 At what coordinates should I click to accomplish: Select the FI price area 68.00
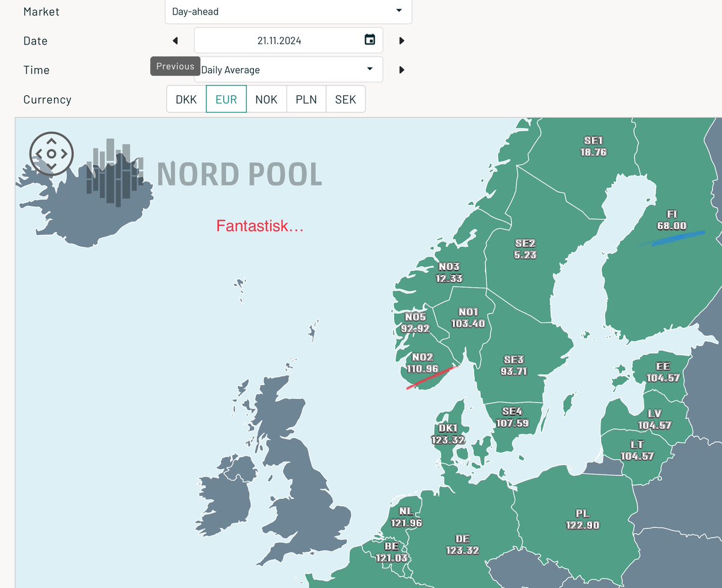672,220
